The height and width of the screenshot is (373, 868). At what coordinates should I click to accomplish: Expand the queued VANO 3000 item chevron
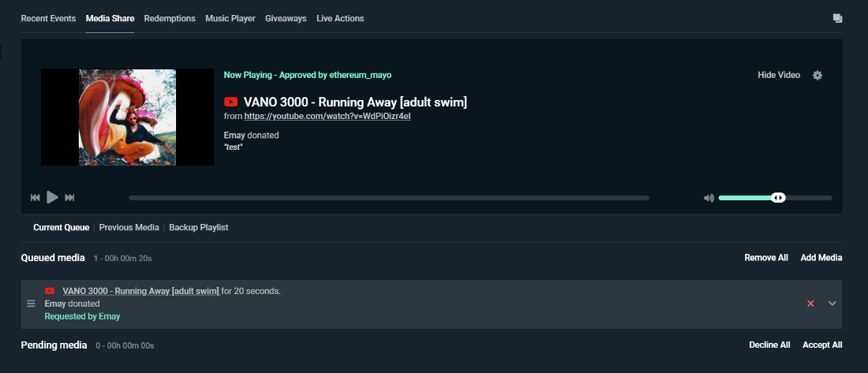coord(832,304)
